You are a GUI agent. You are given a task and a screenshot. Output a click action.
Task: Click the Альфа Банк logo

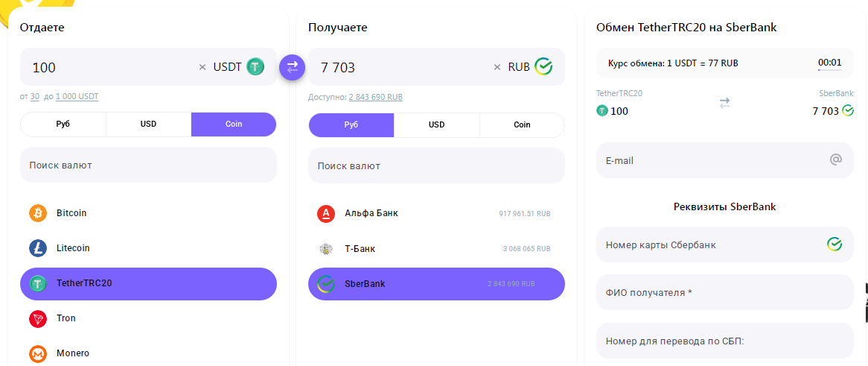[326, 213]
